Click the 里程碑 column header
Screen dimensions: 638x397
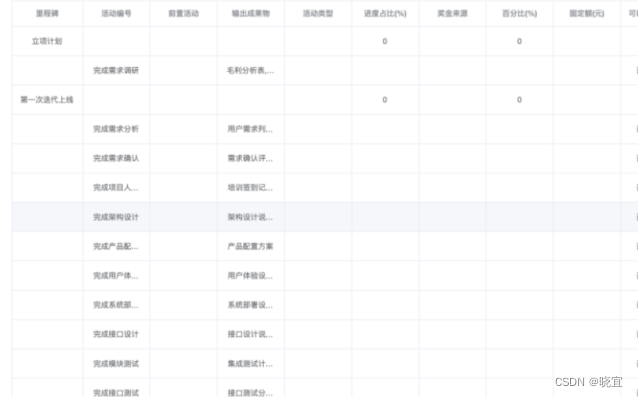pyautogui.click(x=47, y=13)
